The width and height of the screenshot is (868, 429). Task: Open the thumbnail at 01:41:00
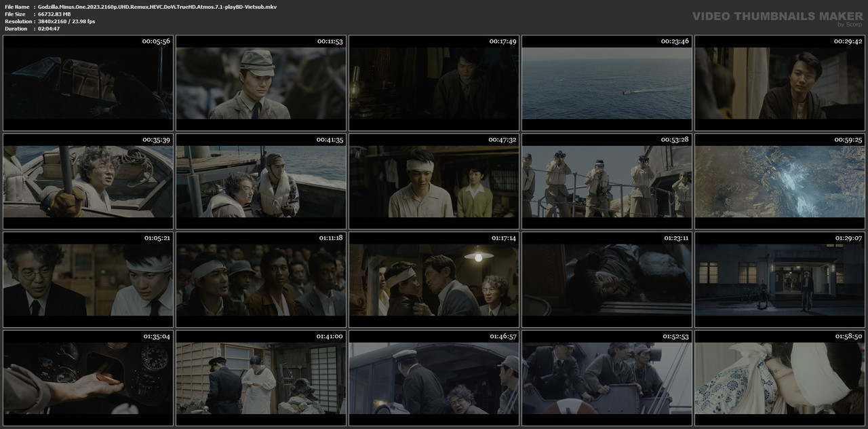pyautogui.click(x=261, y=378)
